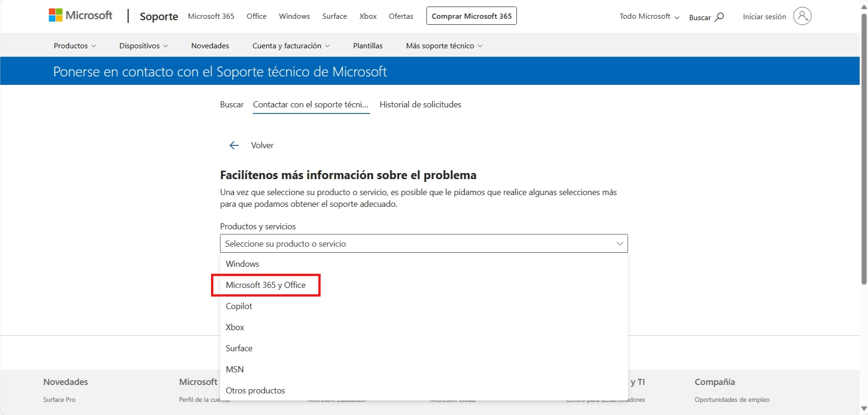Choose MSN from the product list
The image size is (868, 415).
pos(424,370)
